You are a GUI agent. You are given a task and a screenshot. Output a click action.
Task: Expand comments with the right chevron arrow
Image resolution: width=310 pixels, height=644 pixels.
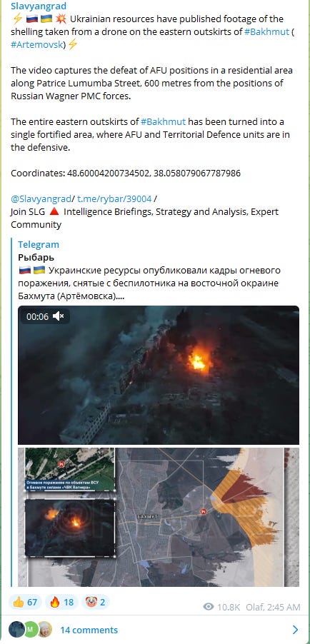[295, 630]
